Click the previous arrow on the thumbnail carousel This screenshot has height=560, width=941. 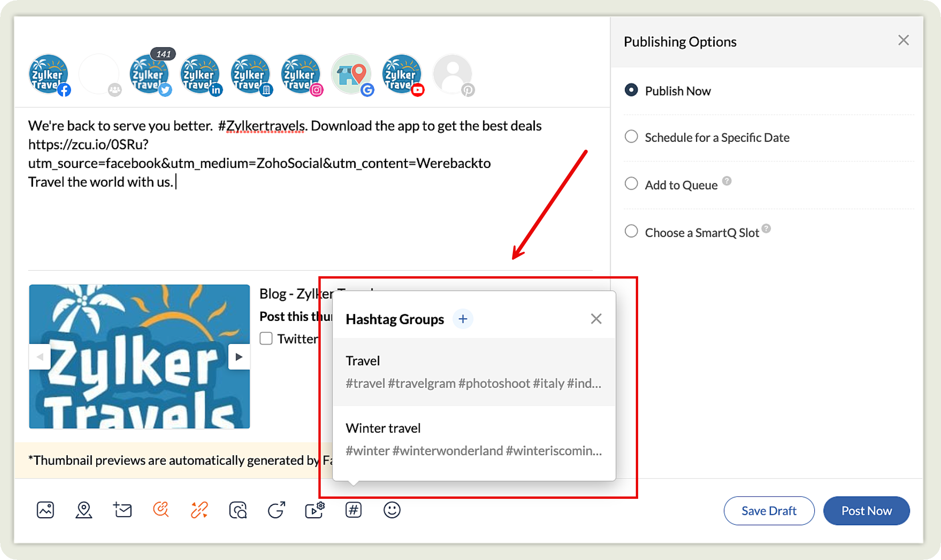(x=40, y=357)
